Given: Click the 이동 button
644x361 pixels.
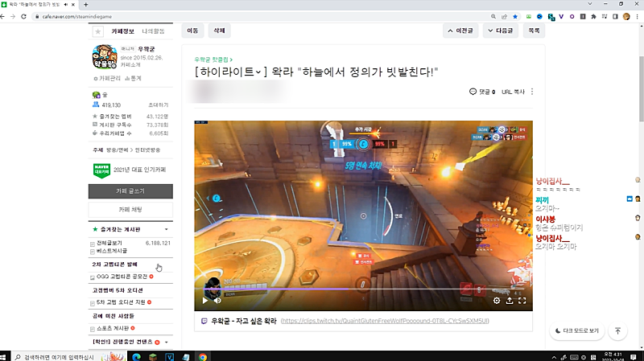Looking at the screenshot, I should click(x=192, y=31).
